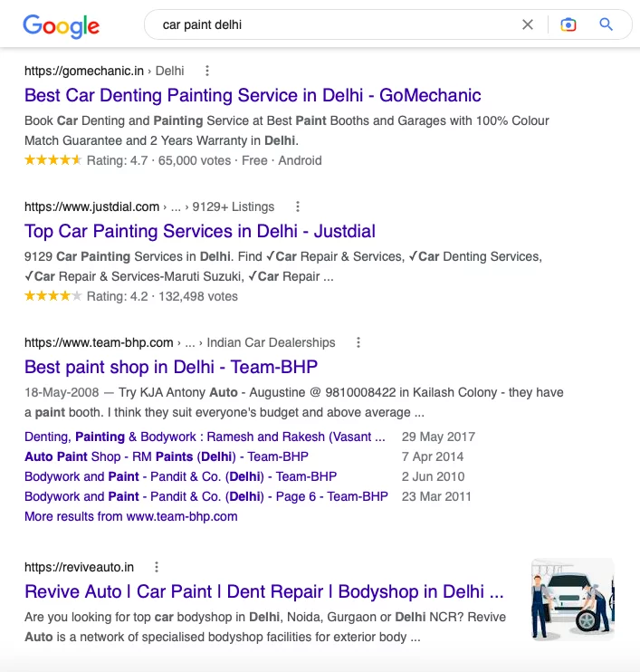
Task: Open Denting, Painting & Bodywork Ramesh and Rakesh sublink
Action: coord(205,437)
